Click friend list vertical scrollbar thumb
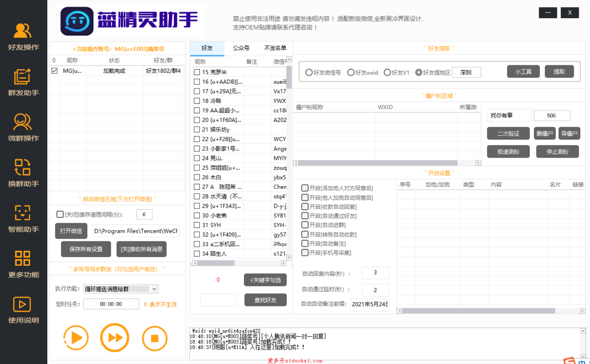Screen dimensions: 590x364 tap(289, 77)
